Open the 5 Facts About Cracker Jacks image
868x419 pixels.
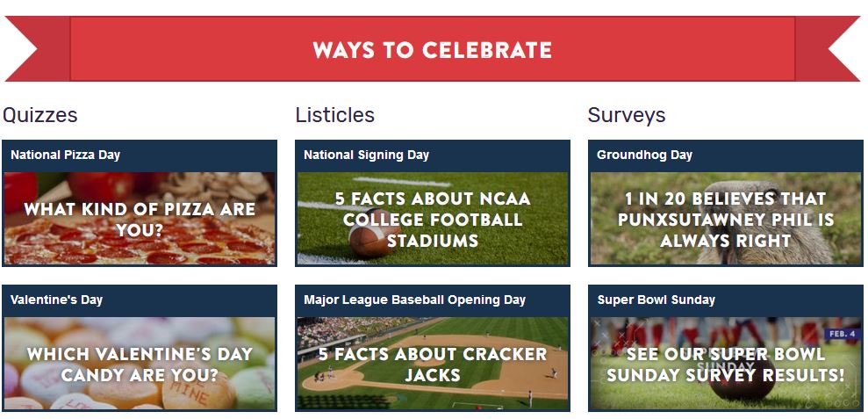pyautogui.click(x=433, y=365)
